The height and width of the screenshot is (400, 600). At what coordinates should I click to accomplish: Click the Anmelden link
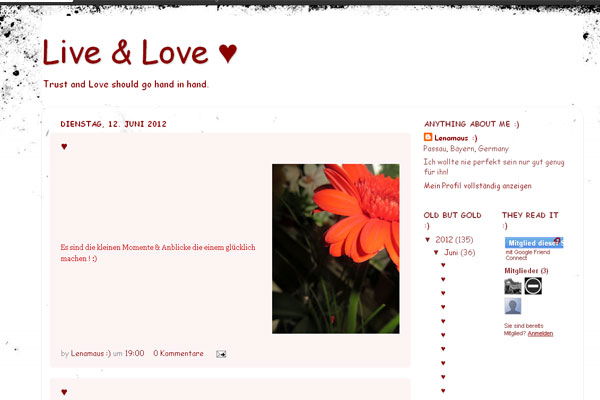540,333
